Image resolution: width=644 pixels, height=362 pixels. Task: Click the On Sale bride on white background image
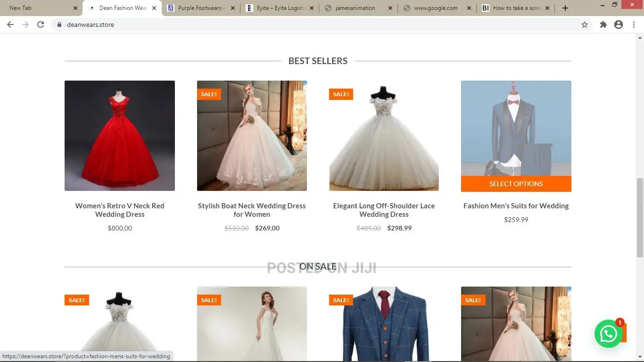[252, 324]
